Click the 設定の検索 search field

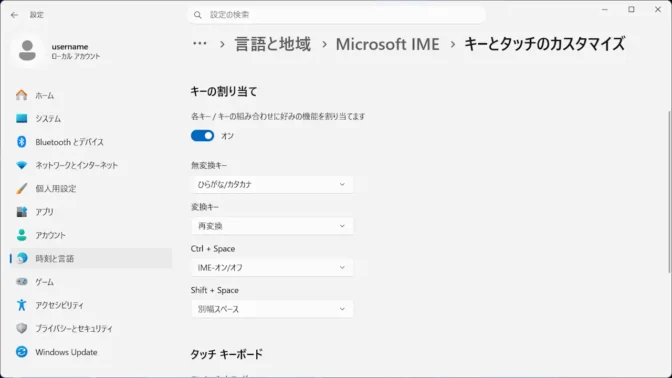(336, 15)
